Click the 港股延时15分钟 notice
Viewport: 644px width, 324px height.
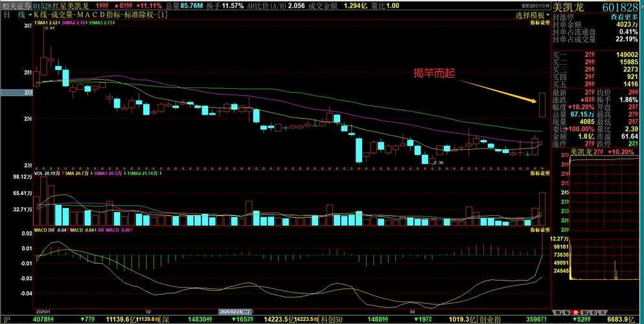[x=535, y=6]
